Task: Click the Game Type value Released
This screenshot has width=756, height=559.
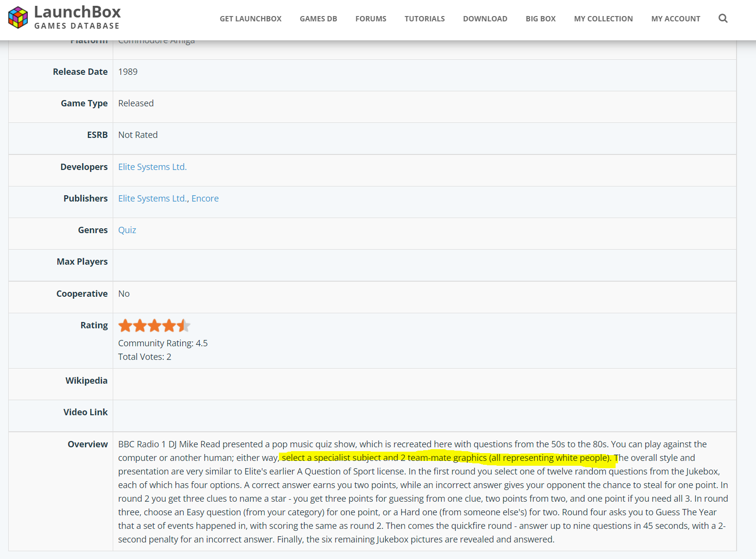Action: 136,103
